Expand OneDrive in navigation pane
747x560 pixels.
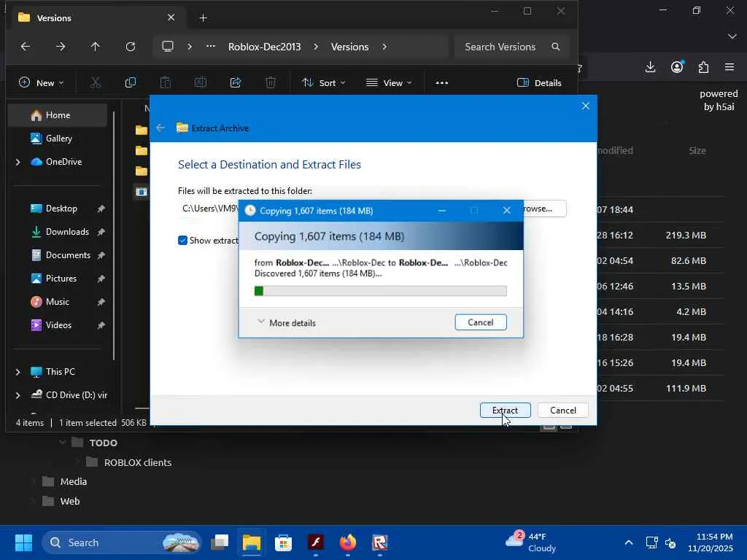coord(18,162)
